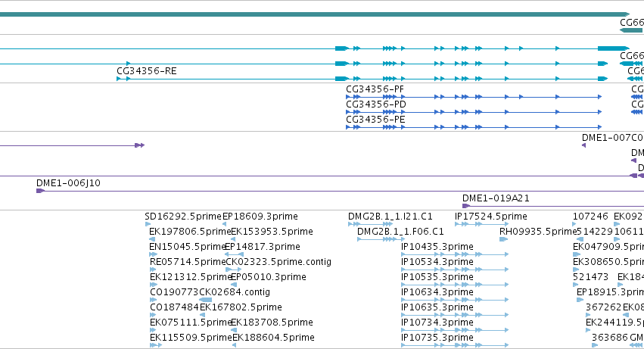Select the EK167802.5prime label

(x=241, y=308)
